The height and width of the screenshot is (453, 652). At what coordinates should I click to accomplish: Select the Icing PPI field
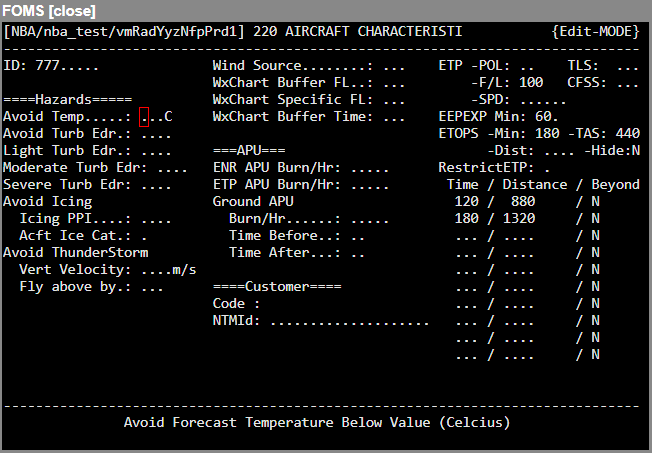click(x=156, y=219)
